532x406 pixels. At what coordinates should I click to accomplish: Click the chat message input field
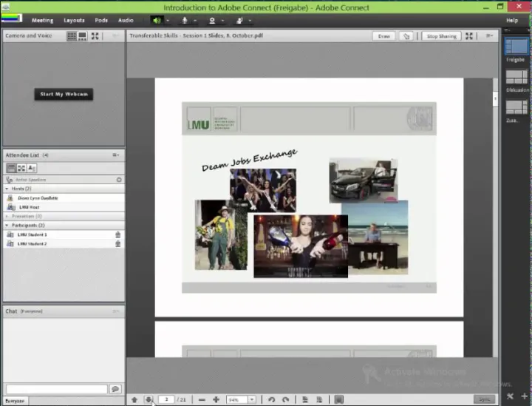click(56, 389)
